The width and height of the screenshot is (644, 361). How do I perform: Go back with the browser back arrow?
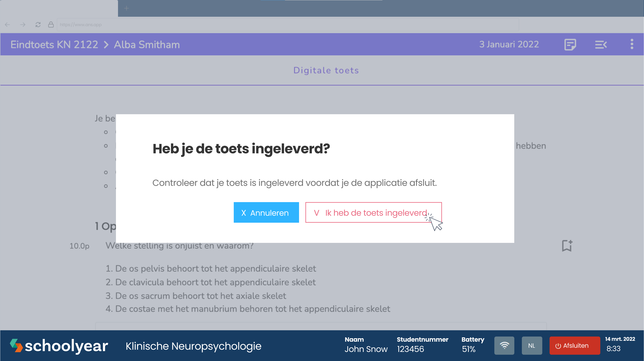click(x=7, y=24)
